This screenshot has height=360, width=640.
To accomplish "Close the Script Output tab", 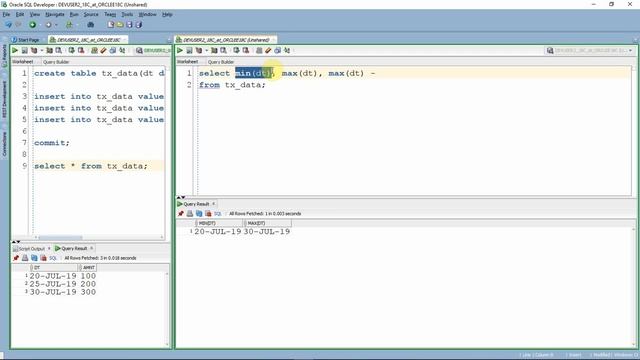I will [x=49, y=248].
